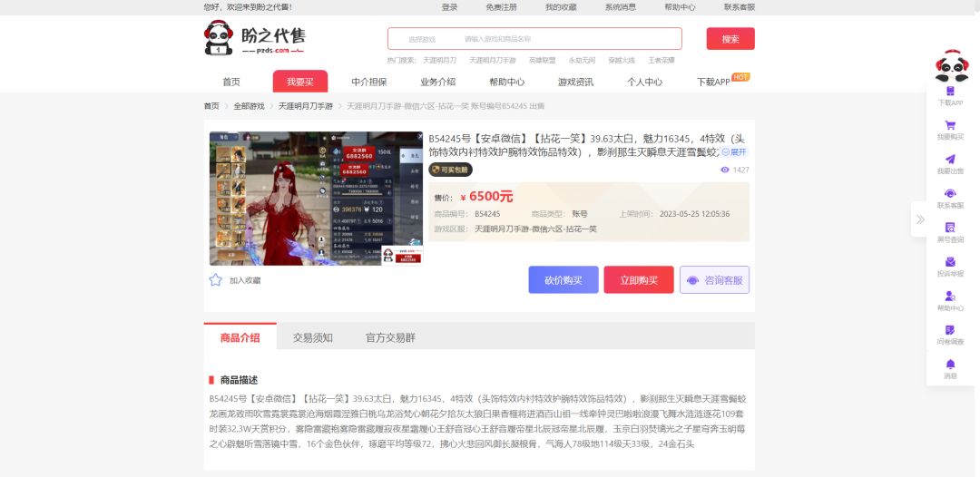The height and width of the screenshot is (477, 980).
Task: Open the 下载APP nav item
Action: [714, 82]
